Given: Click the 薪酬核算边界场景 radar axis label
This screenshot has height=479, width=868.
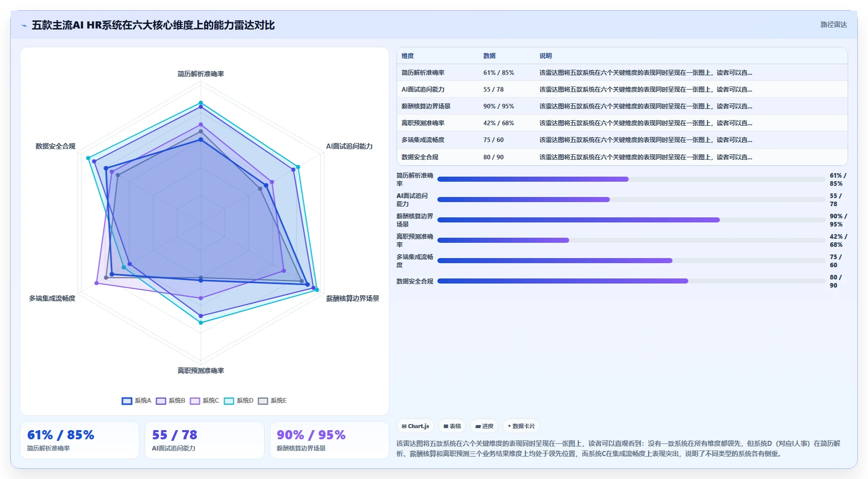Looking at the screenshot, I should [352, 299].
